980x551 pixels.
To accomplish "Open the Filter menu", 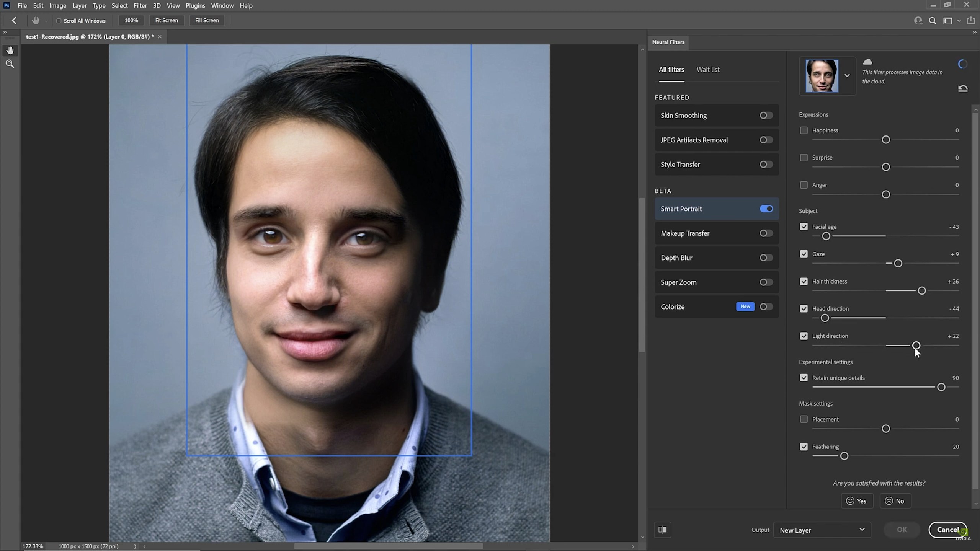I will pyautogui.click(x=140, y=5).
